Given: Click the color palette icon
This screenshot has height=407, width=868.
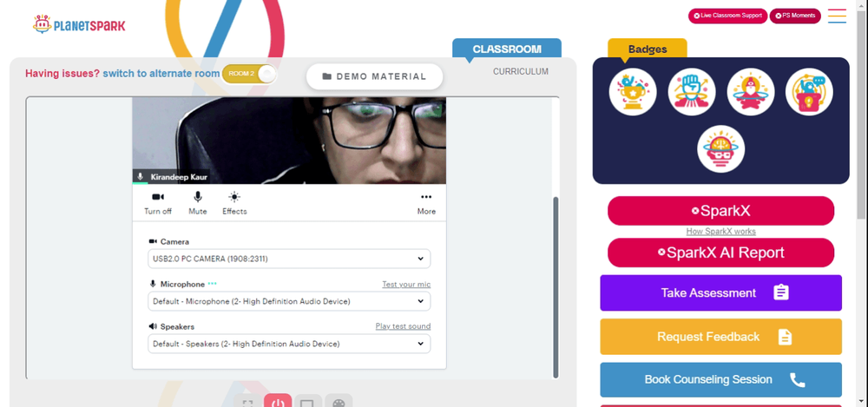Looking at the screenshot, I should pyautogui.click(x=339, y=404).
